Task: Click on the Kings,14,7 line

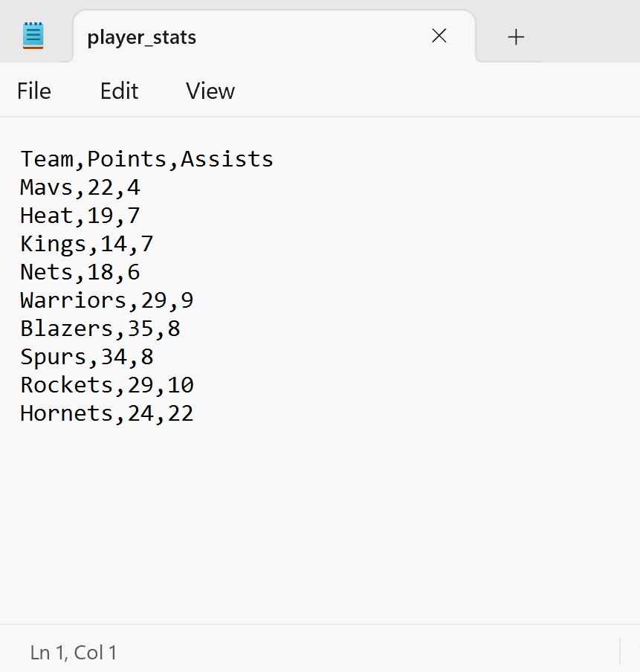Action: point(86,244)
